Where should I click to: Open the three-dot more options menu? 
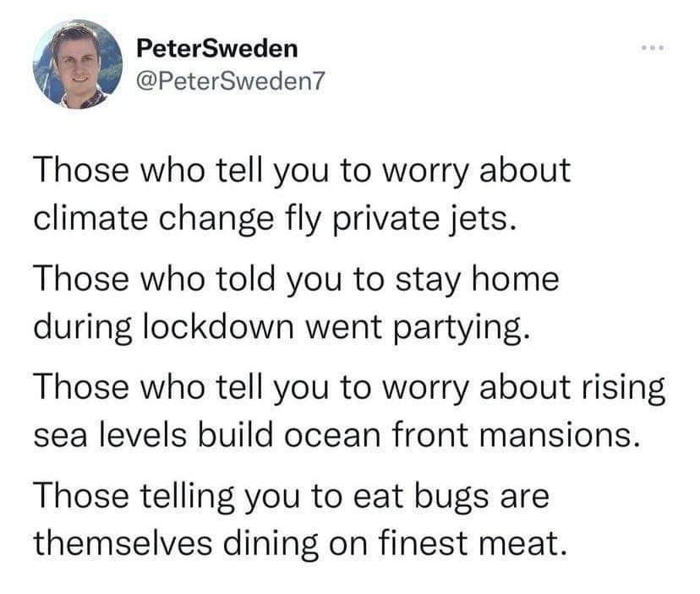(653, 47)
